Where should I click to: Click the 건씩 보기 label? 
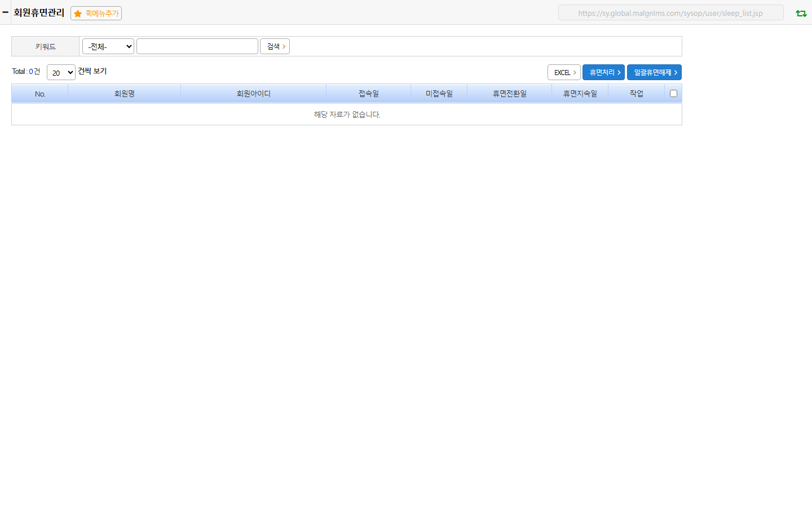92,71
